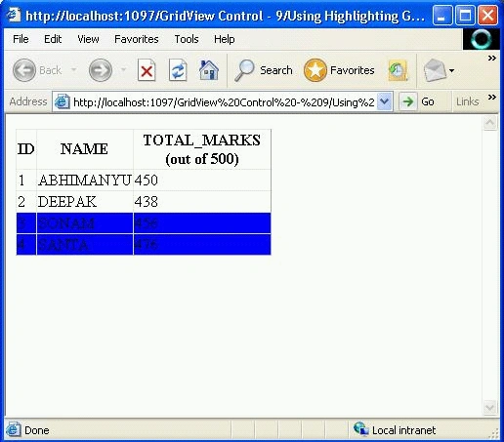Open the Favorites menu
The width and height of the screenshot is (504, 442).
pos(137,39)
